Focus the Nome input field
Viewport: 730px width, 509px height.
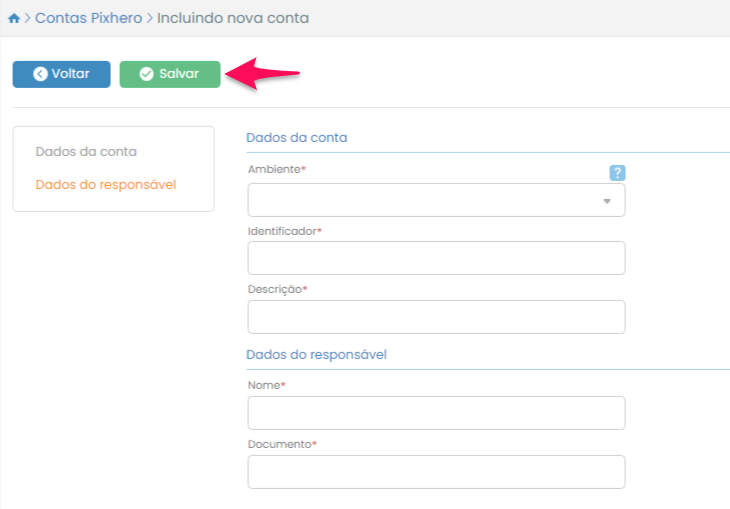435,413
